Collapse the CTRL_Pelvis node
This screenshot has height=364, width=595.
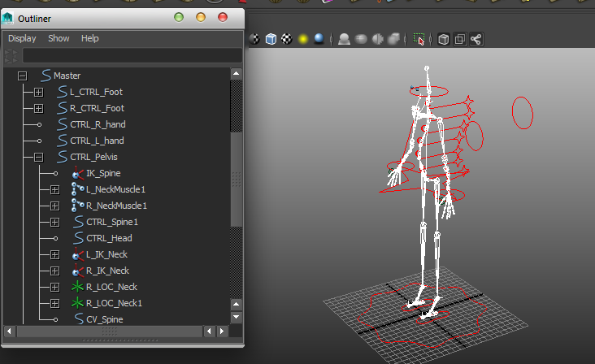[38, 157]
